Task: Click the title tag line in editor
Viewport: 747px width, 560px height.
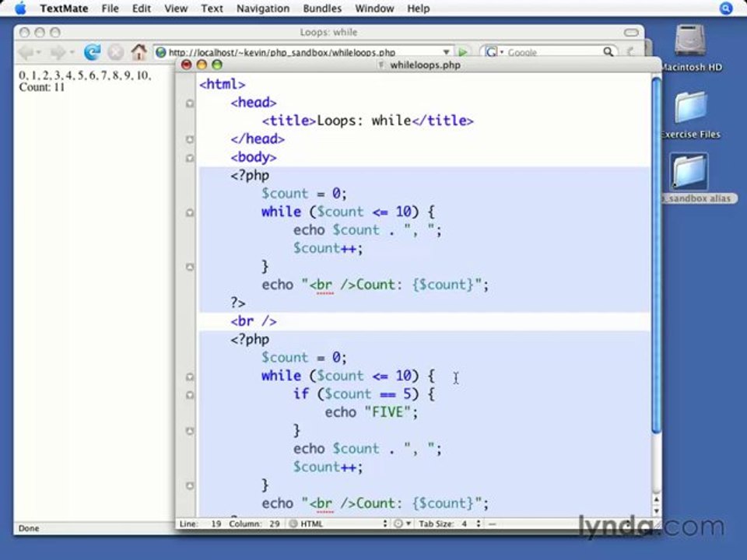Action: 368,121
